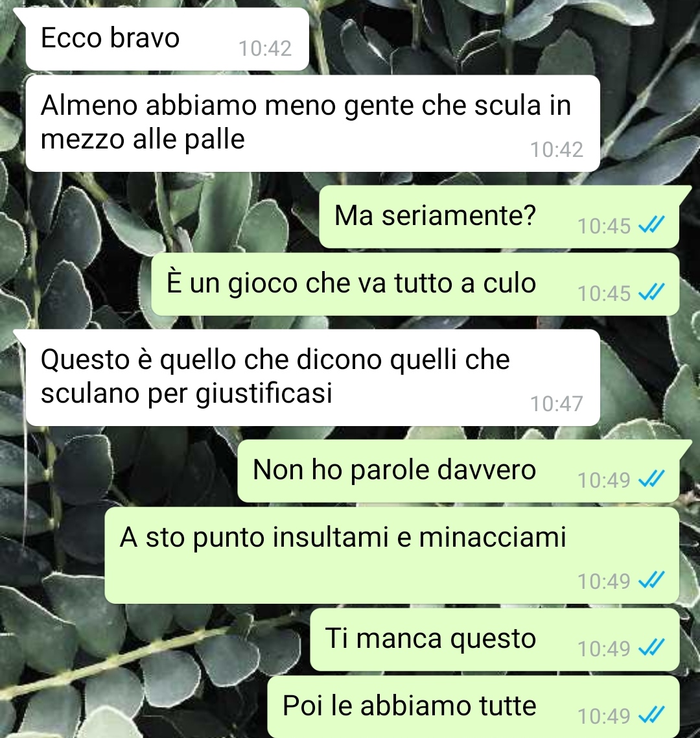Viewport: 700px width, 738px height.
Task: Tap the 'Ti manca questo' message bubble
Action: (495, 639)
